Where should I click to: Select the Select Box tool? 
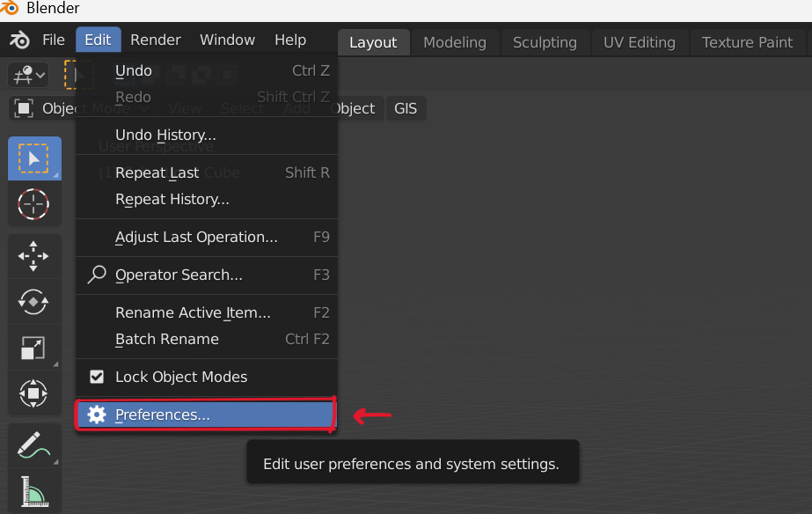(34, 158)
